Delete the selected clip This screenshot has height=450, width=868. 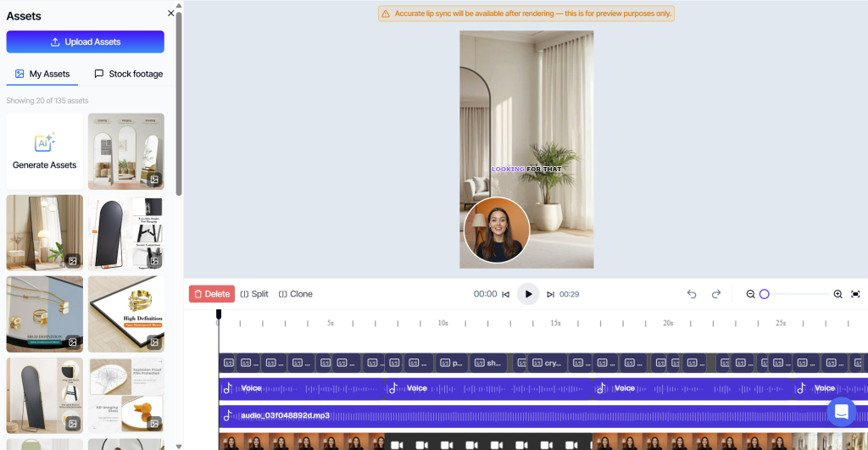(x=211, y=294)
